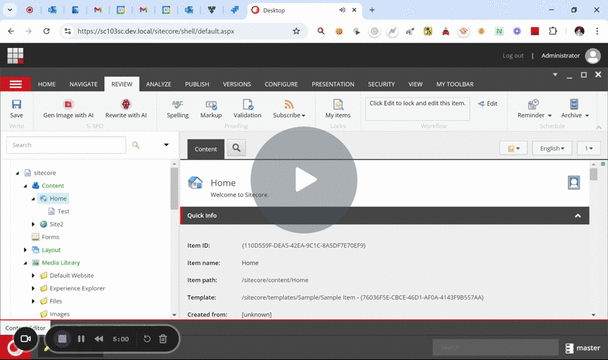Bookmark this page with the star
This screenshot has width=608, height=360.
(296, 31)
